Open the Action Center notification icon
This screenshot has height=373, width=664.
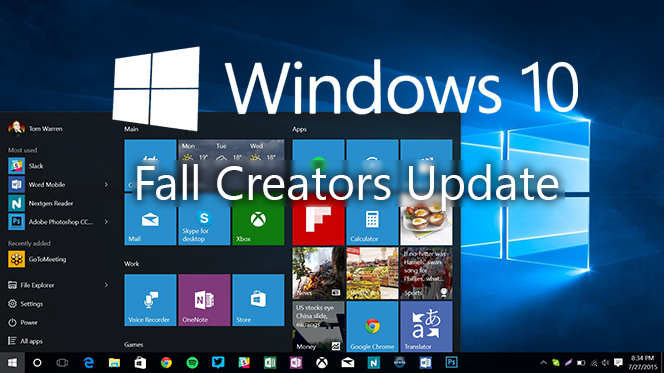[x=618, y=363]
